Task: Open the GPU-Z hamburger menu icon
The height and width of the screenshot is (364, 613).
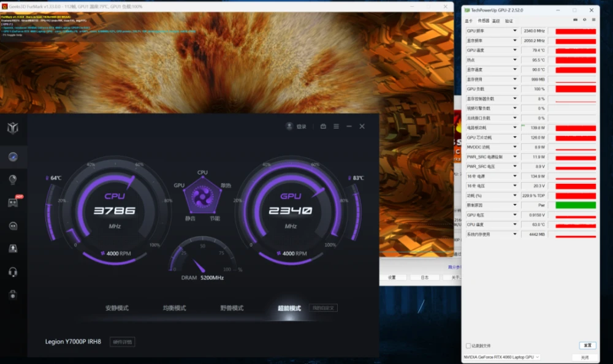Action: (593, 20)
